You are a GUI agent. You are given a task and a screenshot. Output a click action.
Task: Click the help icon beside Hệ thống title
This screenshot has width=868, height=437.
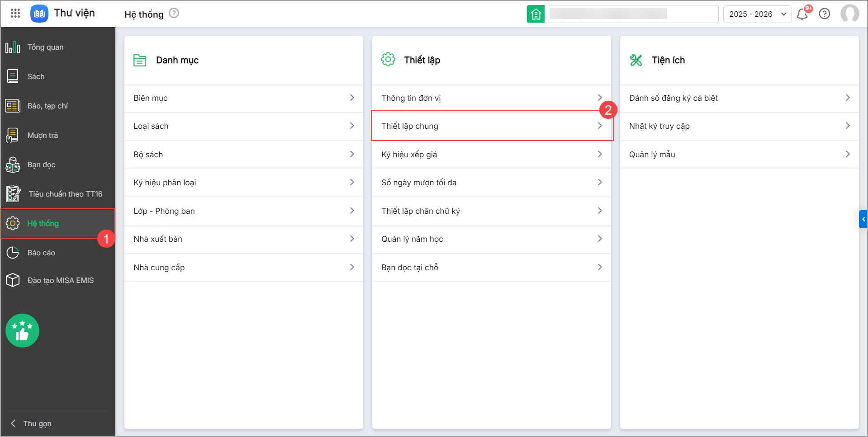[x=174, y=13]
